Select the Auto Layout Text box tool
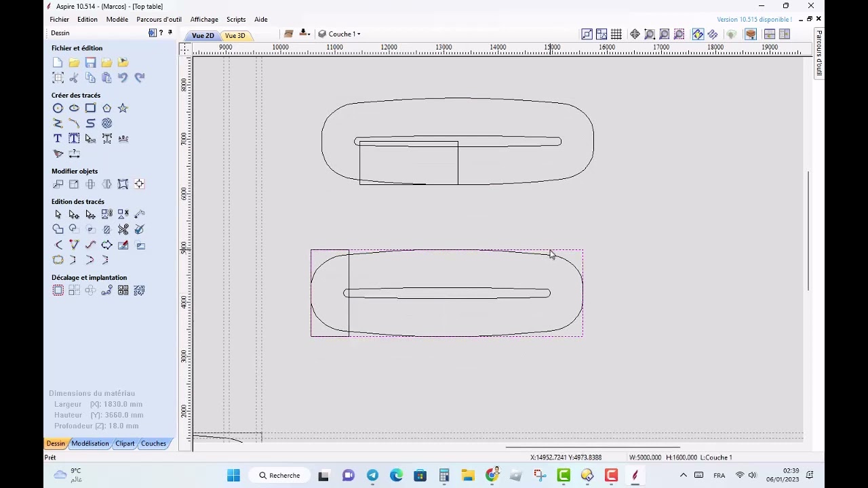This screenshot has width=868, height=488. click(74, 138)
